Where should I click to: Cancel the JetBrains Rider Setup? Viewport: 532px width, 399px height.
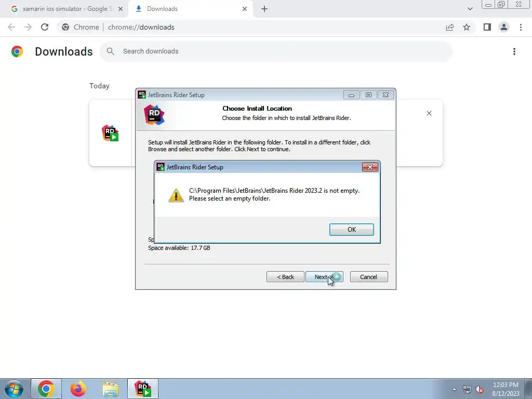pos(369,277)
